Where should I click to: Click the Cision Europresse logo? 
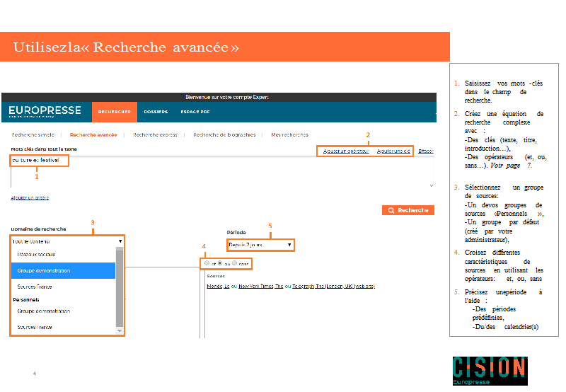point(490,371)
